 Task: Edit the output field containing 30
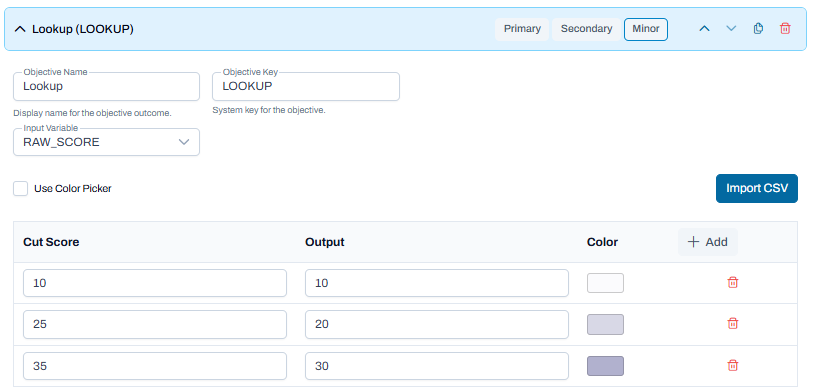437,366
